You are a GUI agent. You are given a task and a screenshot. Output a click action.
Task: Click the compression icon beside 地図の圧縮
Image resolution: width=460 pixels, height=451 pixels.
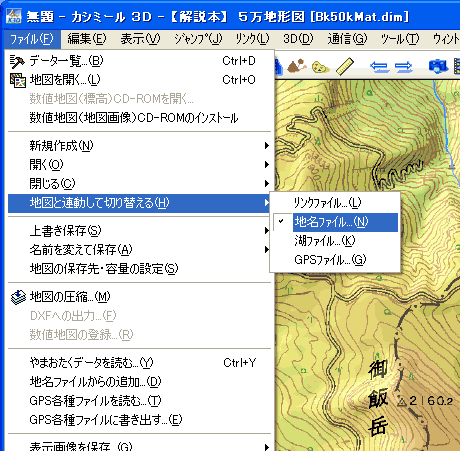click(x=18, y=297)
